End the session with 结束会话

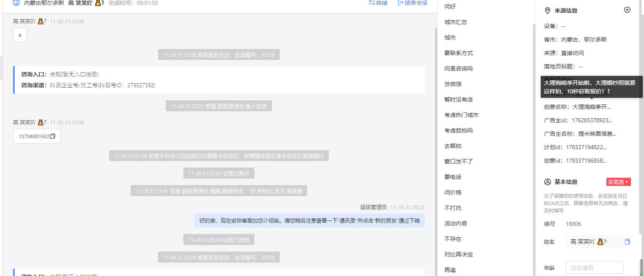[x=412, y=3]
